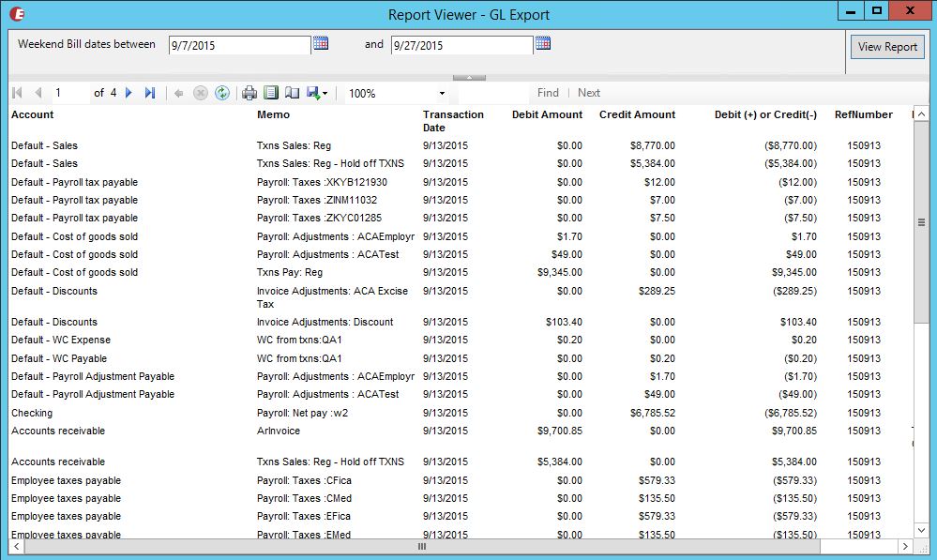The width and height of the screenshot is (937, 560).
Task: Click the Next search result link
Action: pos(589,93)
